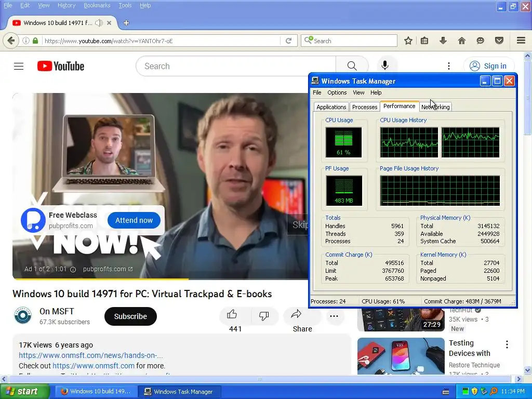This screenshot has height=399, width=532.
Task: Close the YouTube browser tab
Action: point(109,23)
